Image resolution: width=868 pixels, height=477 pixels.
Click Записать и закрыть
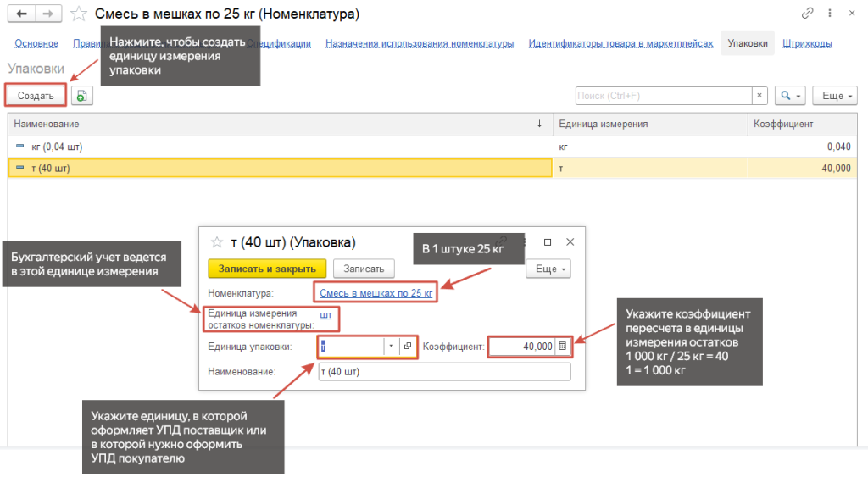pyautogui.click(x=267, y=269)
